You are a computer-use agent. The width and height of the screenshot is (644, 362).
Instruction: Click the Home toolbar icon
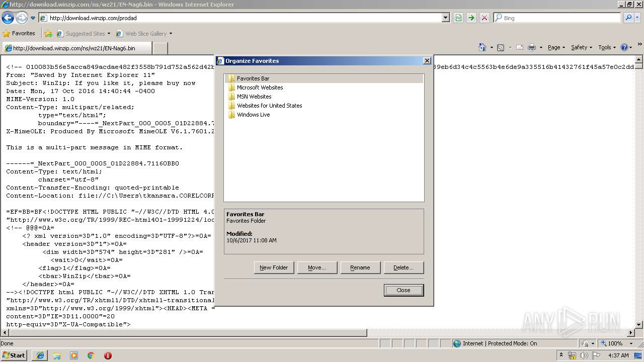tap(482, 47)
